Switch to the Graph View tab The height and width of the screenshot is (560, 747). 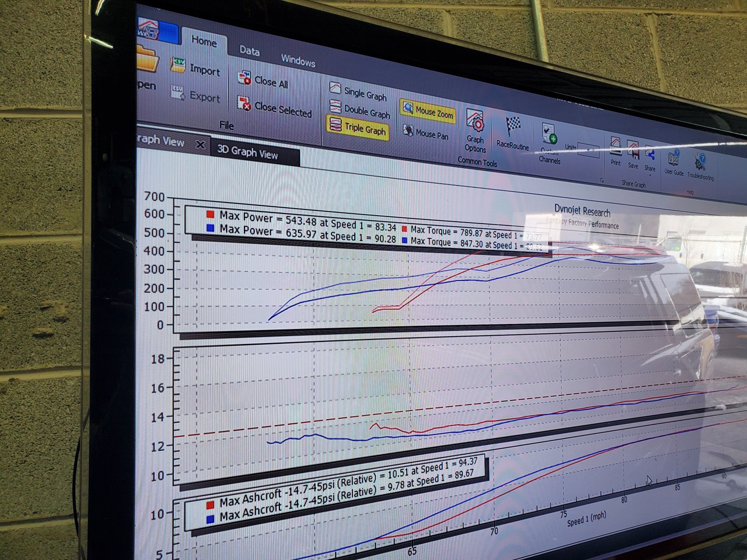(x=162, y=141)
